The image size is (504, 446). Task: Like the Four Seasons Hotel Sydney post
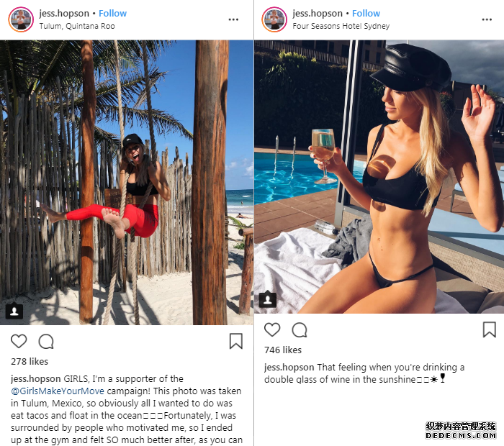click(x=272, y=329)
